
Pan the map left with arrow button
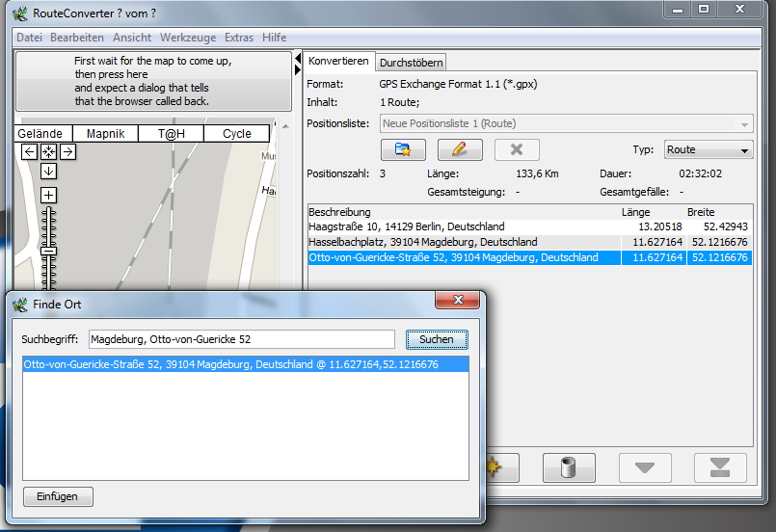(x=29, y=151)
